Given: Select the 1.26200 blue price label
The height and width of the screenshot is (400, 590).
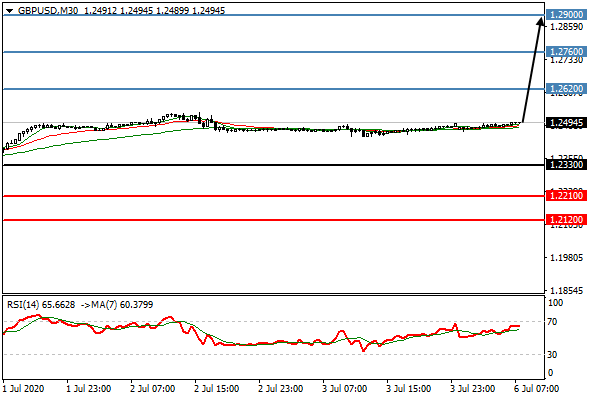Looking at the screenshot, I should point(566,88).
